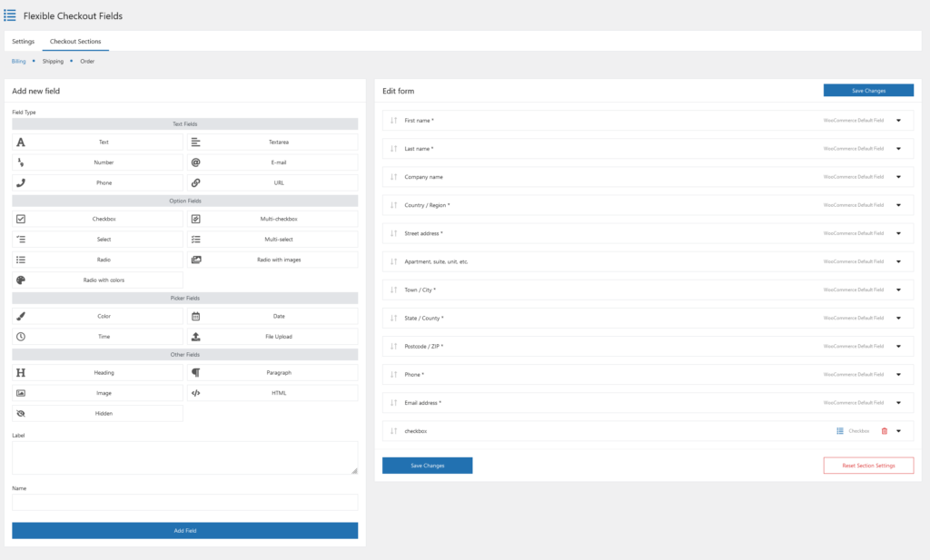Click the File Upload arrow icon
The height and width of the screenshot is (560, 930).
click(x=196, y=336)
